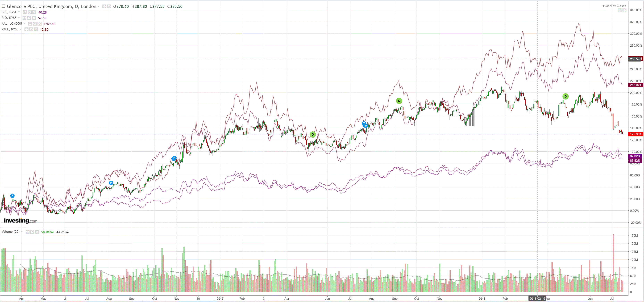Remove the RIO, NYSE comparison series
644x302 pixels.
(34, 18)
